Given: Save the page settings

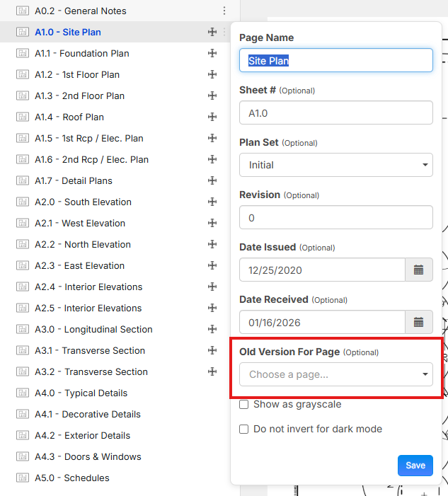Looking at the screenshot, I should pos(415,465).
